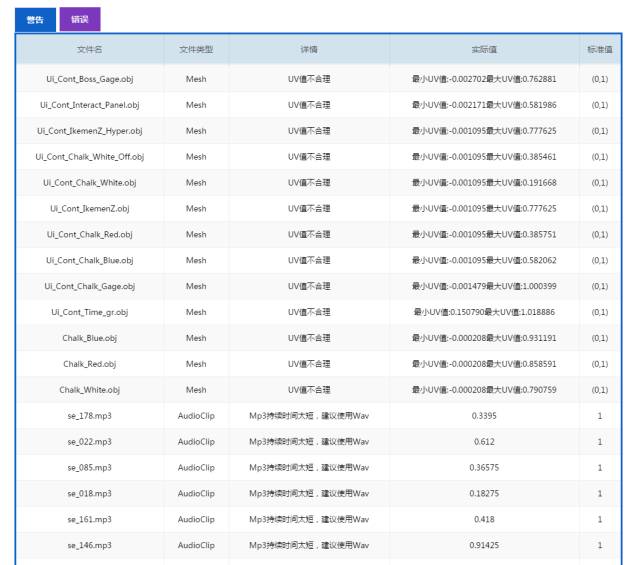Viewport: 640px width, 565px height.
Task: Click the Mp3 duration detail for se_161.mp3
Action: 309,520
